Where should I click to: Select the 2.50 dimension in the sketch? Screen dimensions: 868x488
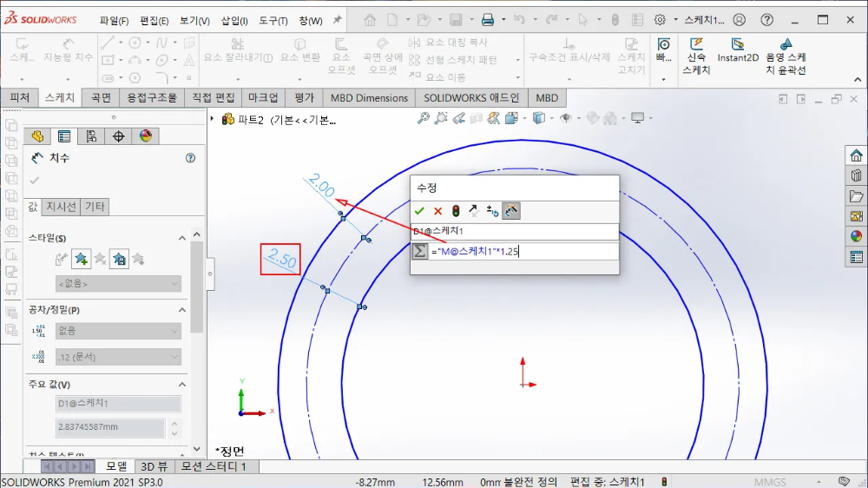[282, 260]
